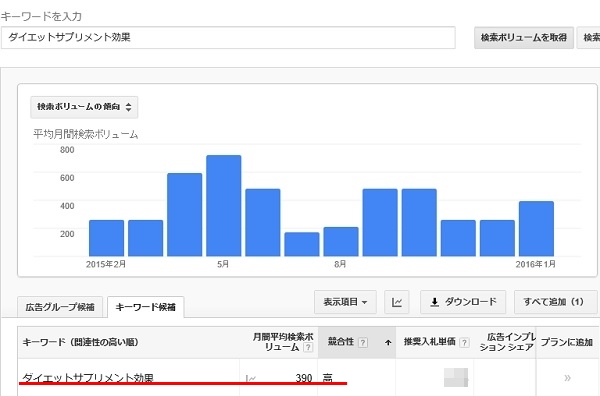Viewport: 600px width, 396px height.
Task: Click the 2016年1月 bar in chart
Action: click(x=536, y=228)
